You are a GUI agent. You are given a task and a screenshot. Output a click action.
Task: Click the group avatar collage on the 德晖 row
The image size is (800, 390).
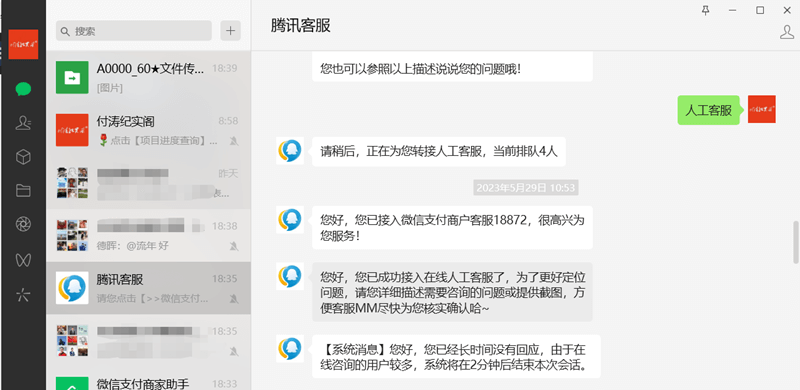click(72, 235)
